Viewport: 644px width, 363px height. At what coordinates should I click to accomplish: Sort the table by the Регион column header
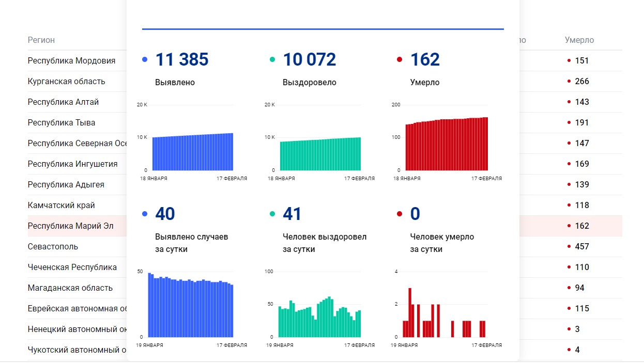pos(41,40)
